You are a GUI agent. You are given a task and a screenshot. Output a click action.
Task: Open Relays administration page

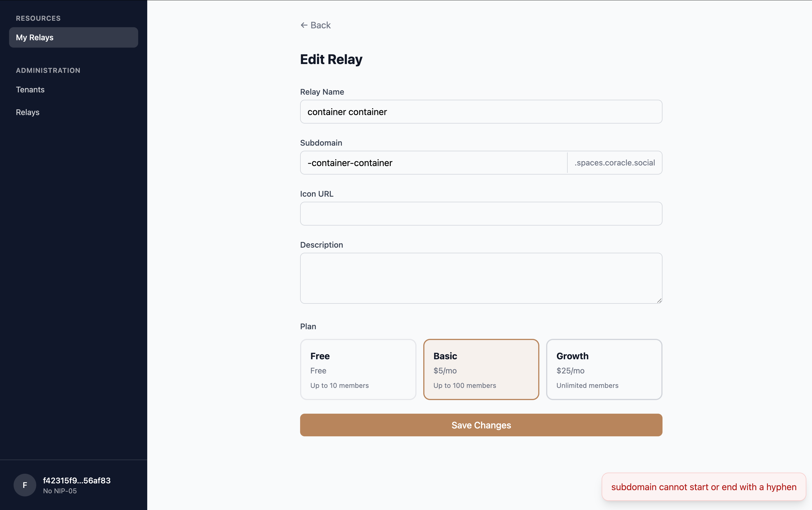click(x=28, y=112)
